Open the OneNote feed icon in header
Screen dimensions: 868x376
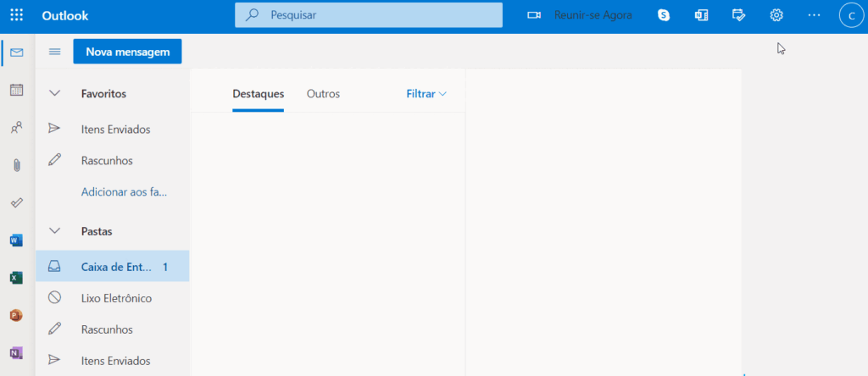click(701, 15)
